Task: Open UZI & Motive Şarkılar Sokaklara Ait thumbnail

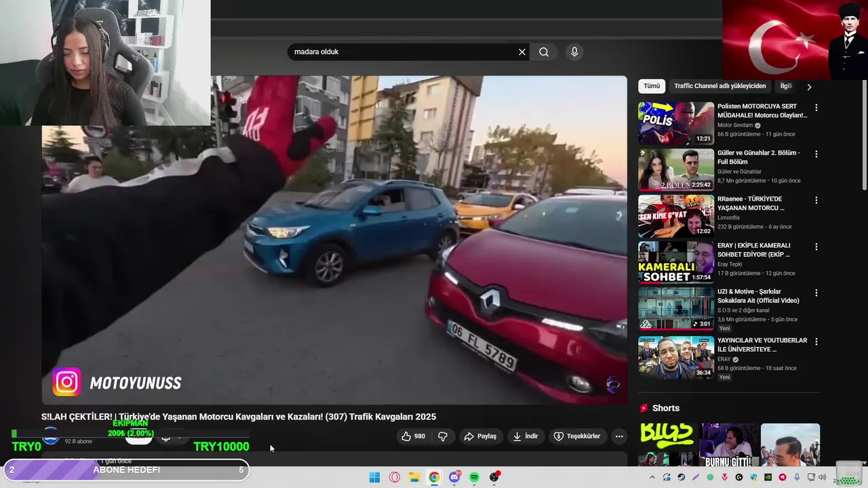Action: click(x=676, y=308)
